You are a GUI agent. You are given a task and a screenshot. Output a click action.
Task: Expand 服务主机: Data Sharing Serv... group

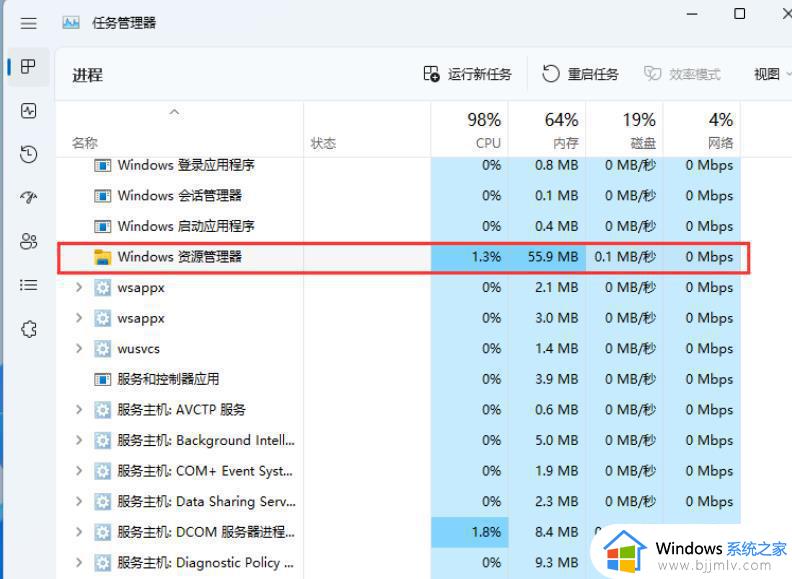(79, 501)
